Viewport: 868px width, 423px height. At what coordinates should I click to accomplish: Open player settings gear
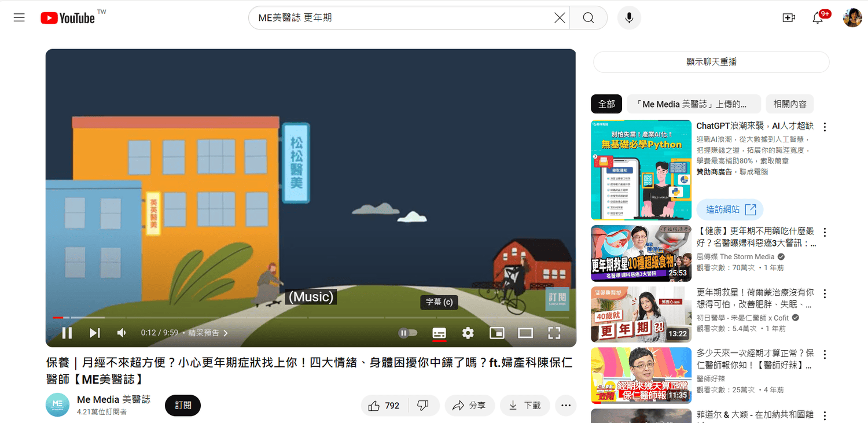tap(468, 333)
